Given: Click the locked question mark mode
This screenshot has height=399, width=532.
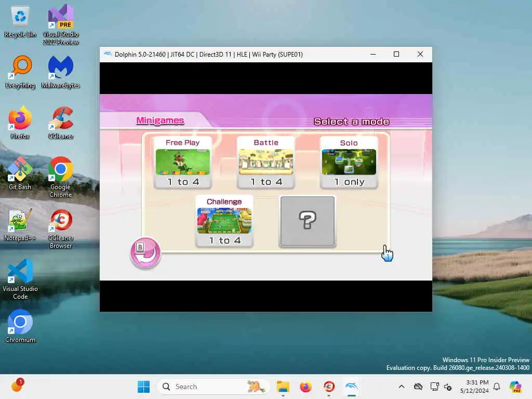Looking at the screenshot, I should click(x=308, y=221).
